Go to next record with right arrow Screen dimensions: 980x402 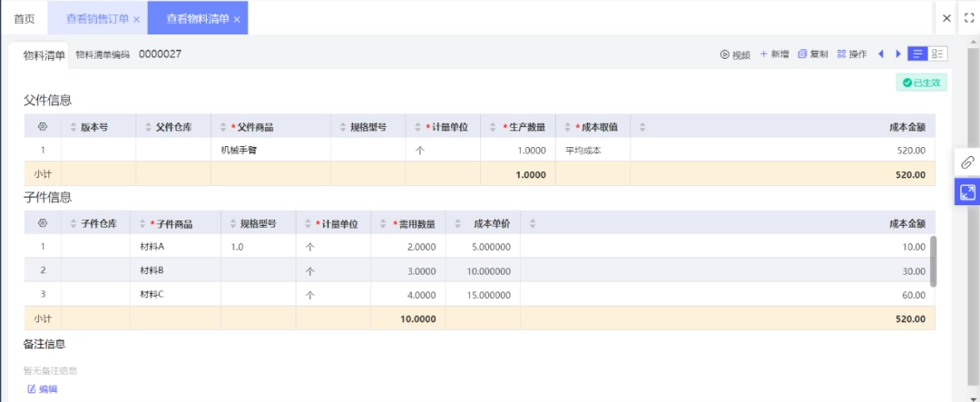click(x=898, y=54)
